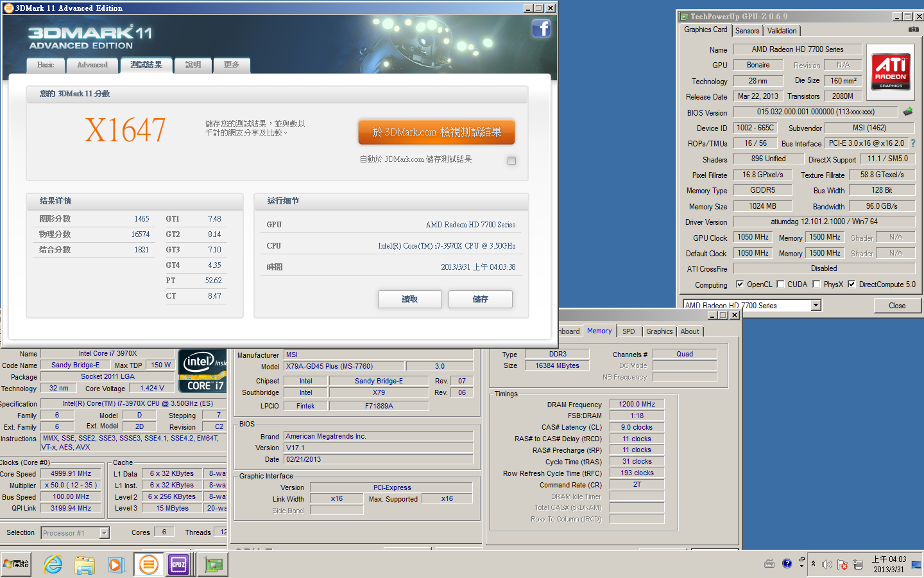Toggle the CUDA checkbox in GPU-Z
Screen dimensions: 924x578
pos(780,284)
